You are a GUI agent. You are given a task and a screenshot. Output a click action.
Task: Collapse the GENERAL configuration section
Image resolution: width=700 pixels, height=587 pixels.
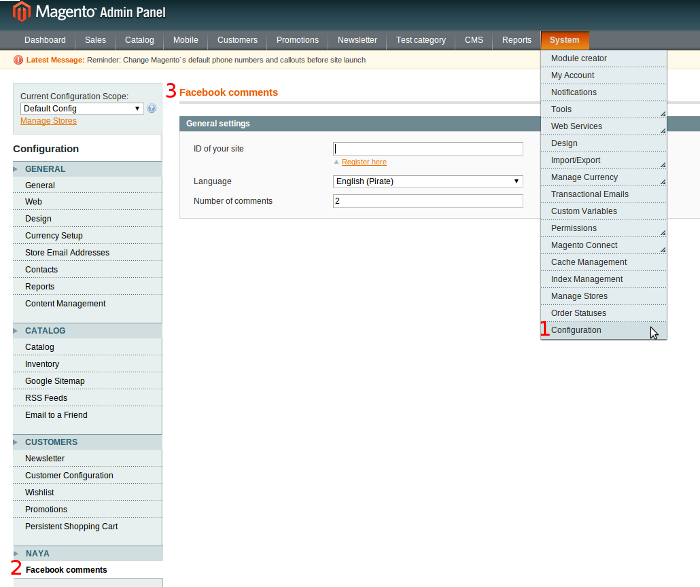(88, 169)
